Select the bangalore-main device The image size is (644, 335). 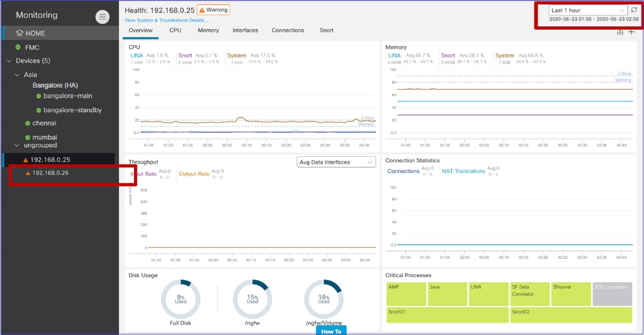click(67, 96)
